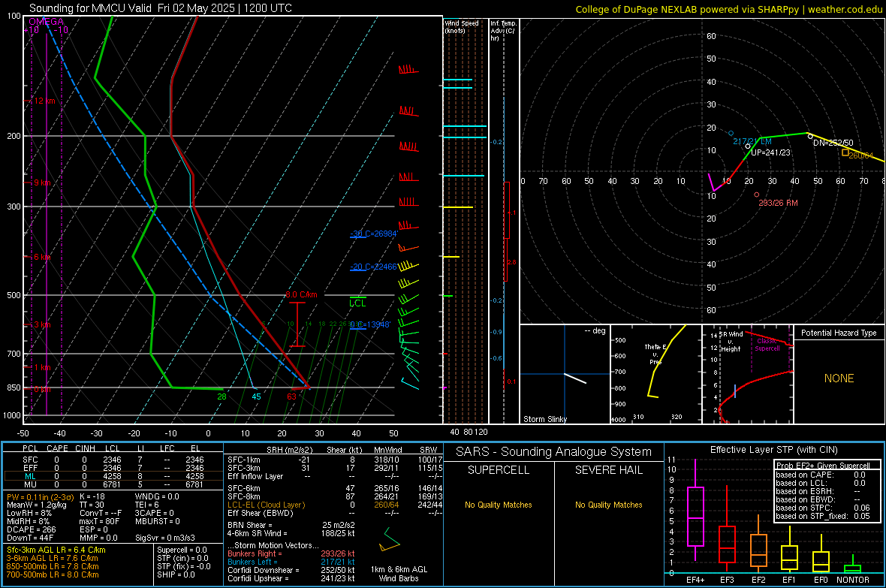Click the 12 km height marker
Image resolution: width=886 pixels, height=588 pixels.
click(x=44, y=101)
